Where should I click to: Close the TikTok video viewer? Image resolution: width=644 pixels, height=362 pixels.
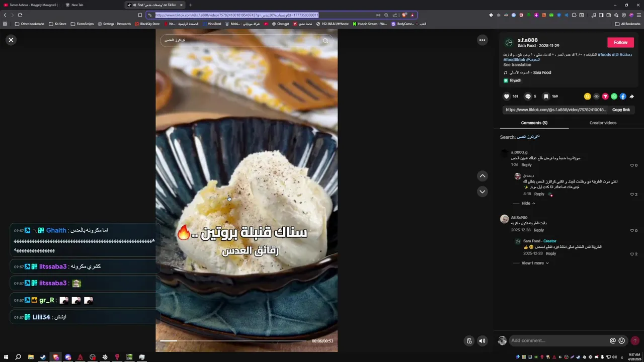click(x=11, y=40)
